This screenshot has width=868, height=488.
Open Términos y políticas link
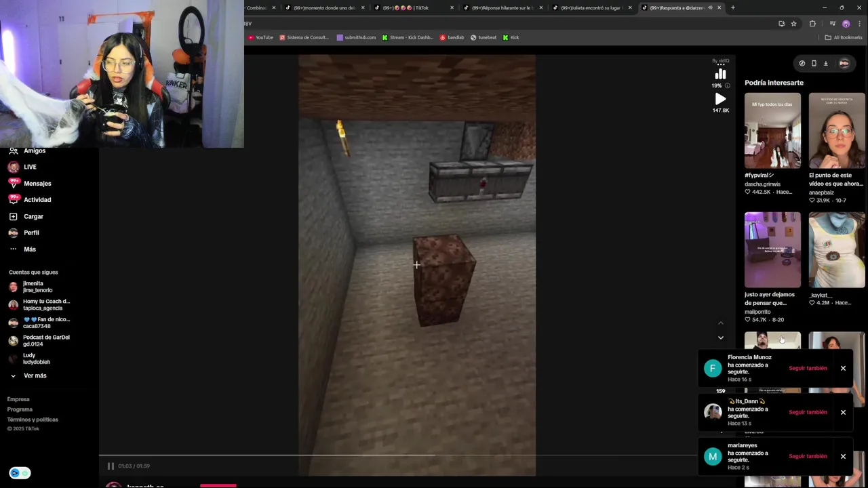click(33, 420)
